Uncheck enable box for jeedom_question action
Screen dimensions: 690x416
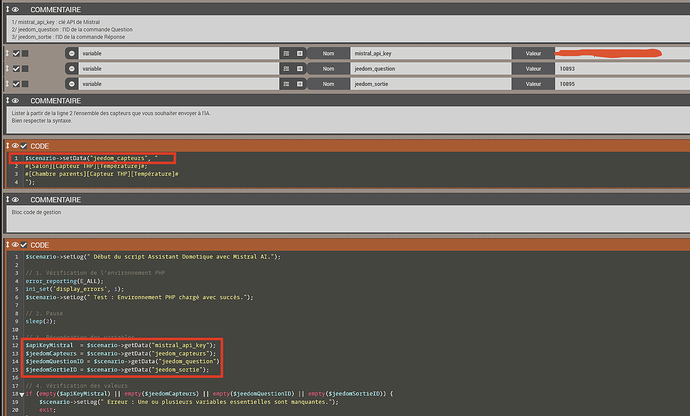[x=16, y=69]
